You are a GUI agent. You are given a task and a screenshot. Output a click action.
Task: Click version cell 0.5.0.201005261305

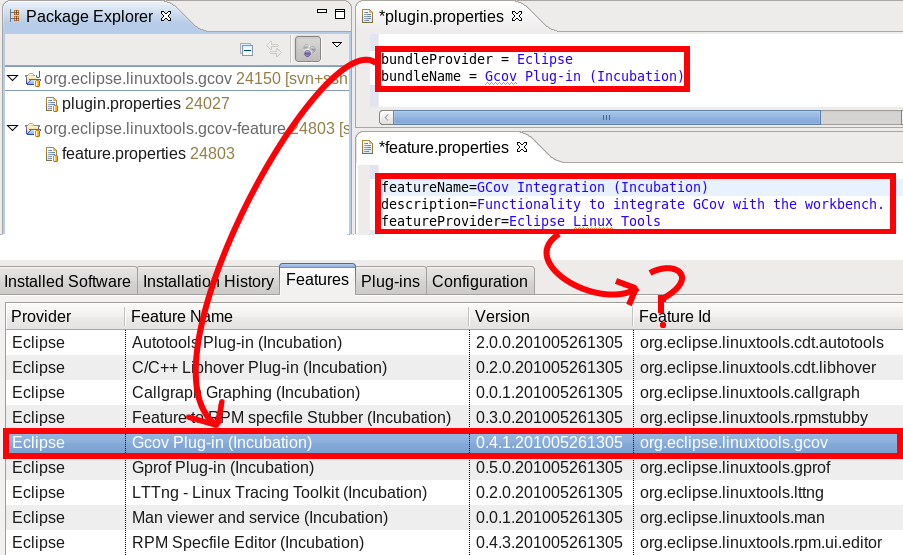549,467
